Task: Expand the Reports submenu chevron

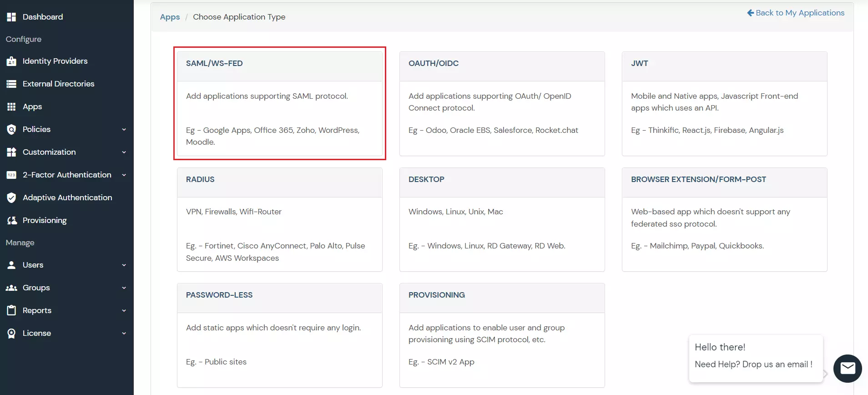Action: [124, 310]
